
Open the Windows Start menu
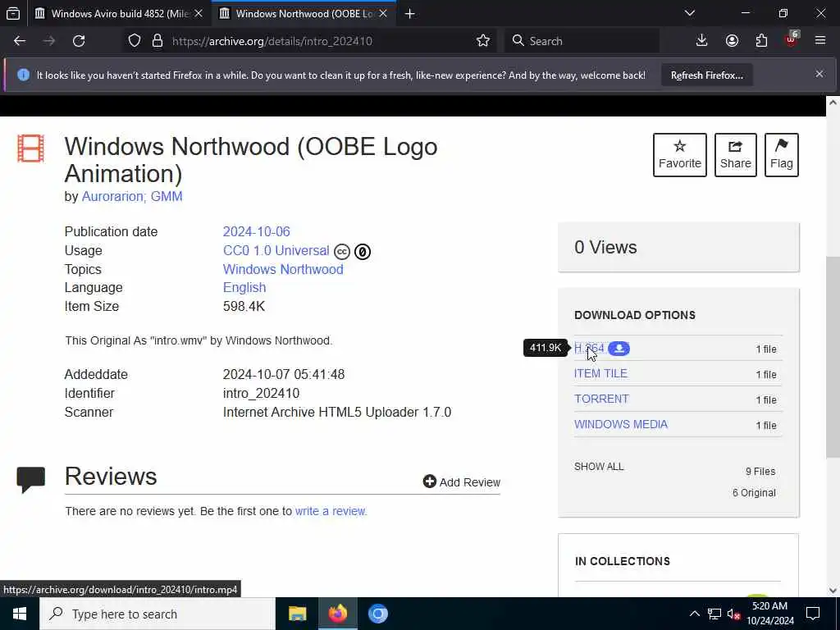[20, 614]
